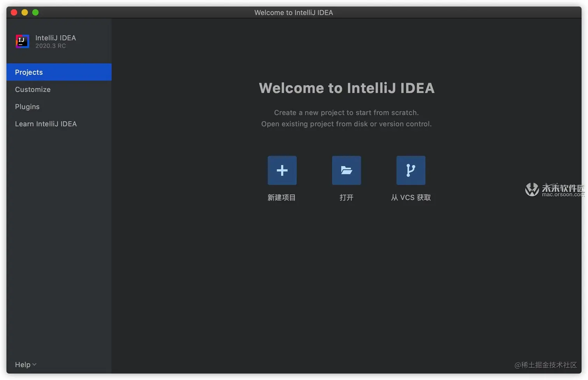Viewport: 588px width, 380px height.
Task: Click the Open folder icon button
Action: 346,171
